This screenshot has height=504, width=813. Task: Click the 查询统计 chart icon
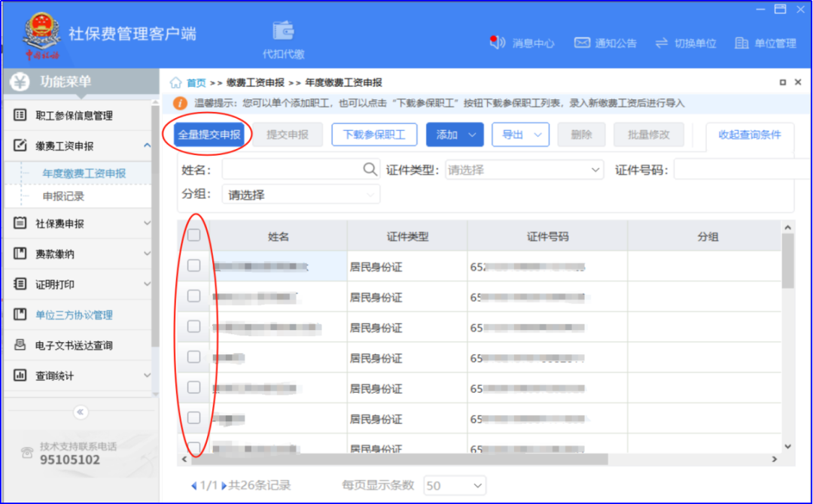coord(20,375)
